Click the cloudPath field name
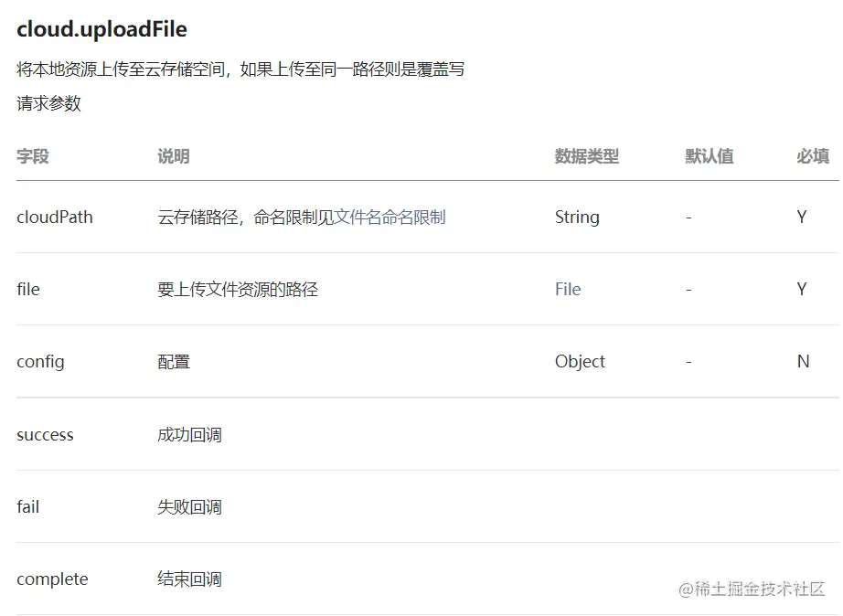 [55, 217]
